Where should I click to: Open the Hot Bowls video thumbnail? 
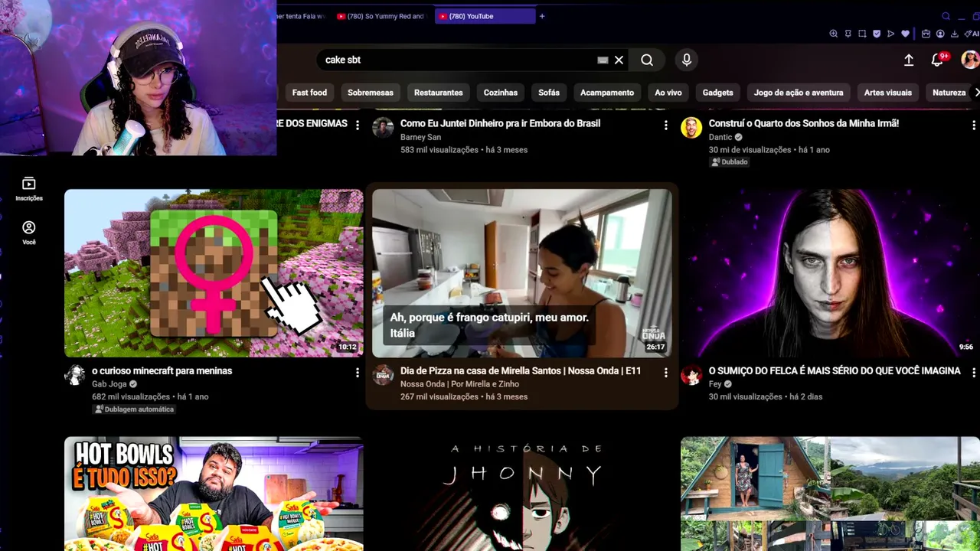click(x=214, y=494)
